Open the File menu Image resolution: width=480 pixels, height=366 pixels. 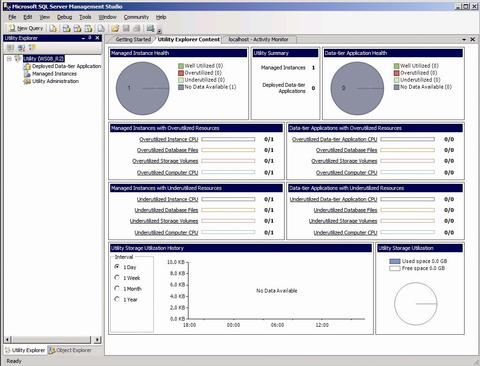tap(12, 17)
